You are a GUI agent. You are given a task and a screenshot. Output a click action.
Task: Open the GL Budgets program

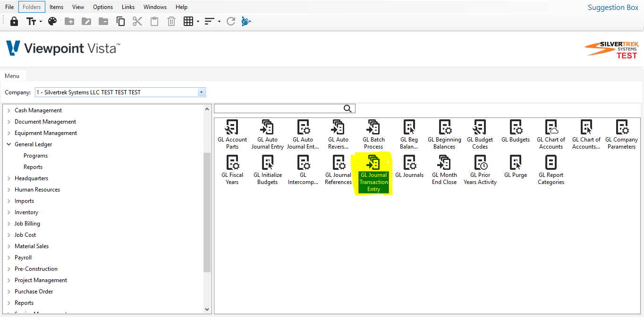pyautogui.click(x=516, y=131)
